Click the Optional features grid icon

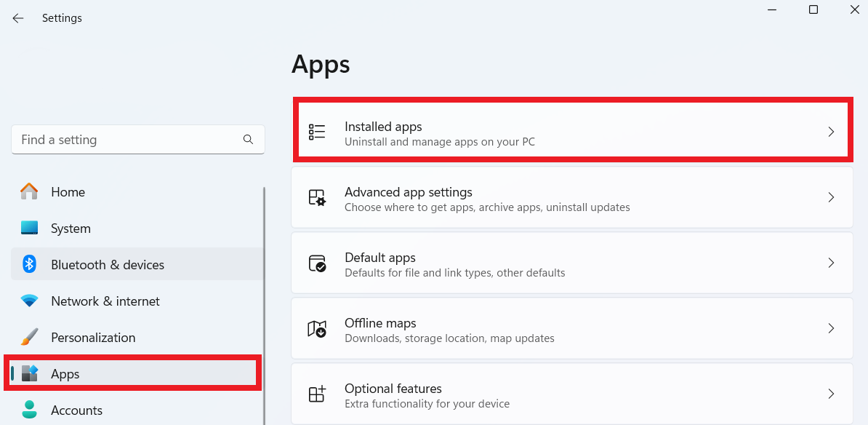[x=317, y=394]
